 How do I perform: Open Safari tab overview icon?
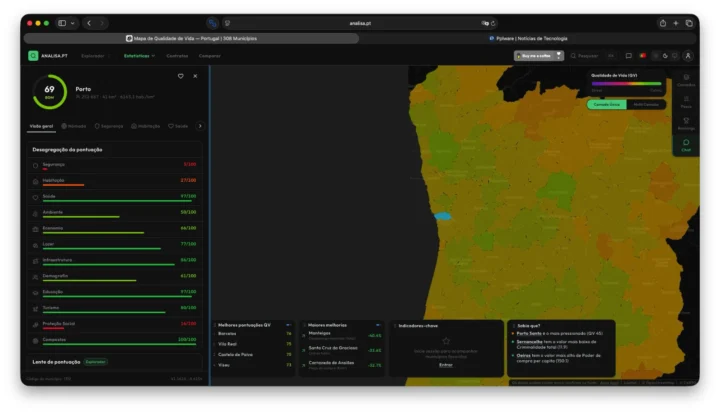pos(689,23)
